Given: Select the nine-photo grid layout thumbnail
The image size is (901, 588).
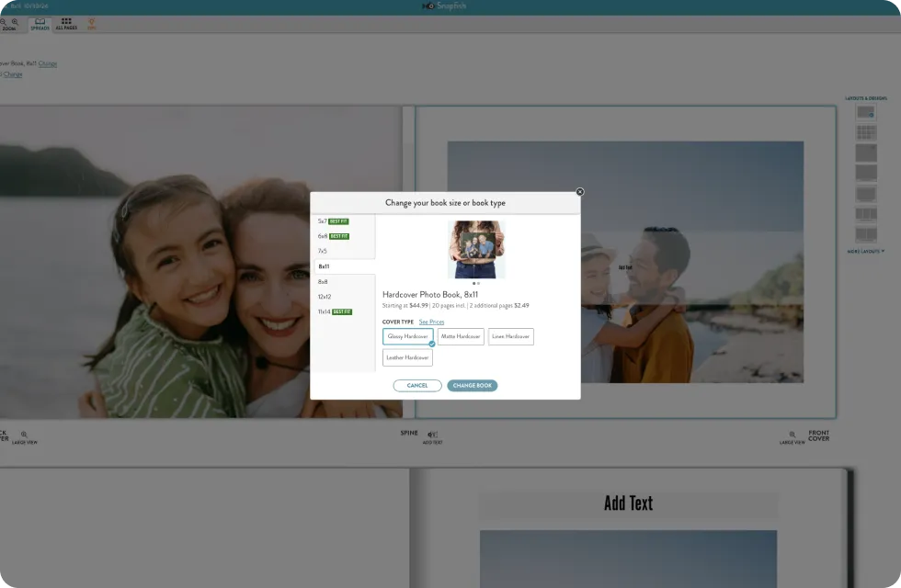Looking at the screenshot, I should tap(866, 132).
